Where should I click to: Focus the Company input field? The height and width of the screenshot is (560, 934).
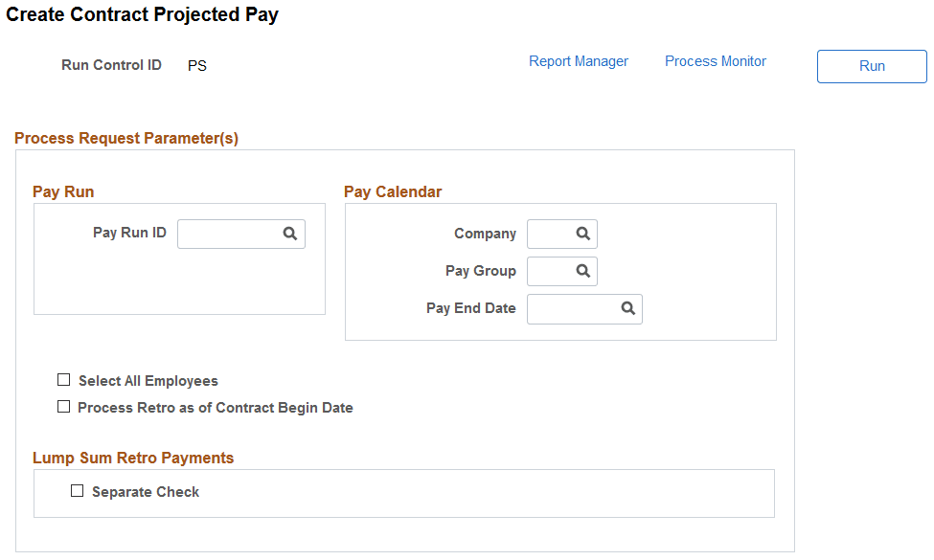click(554, 234)
